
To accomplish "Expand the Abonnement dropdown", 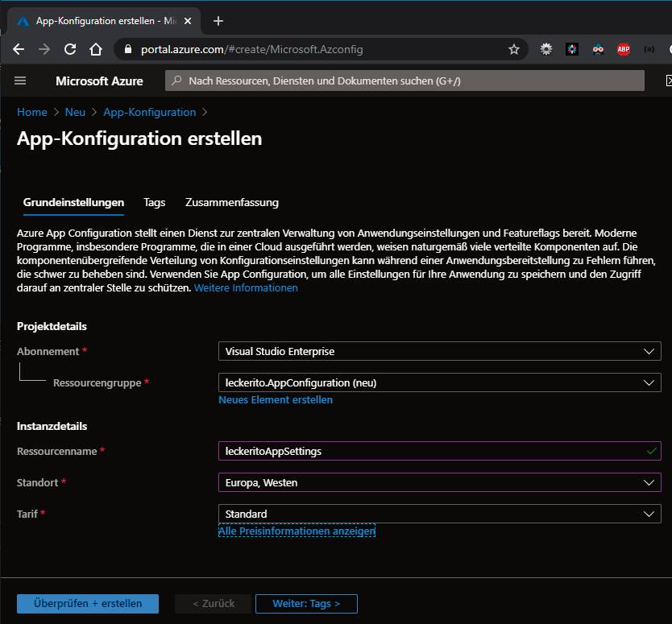I will click(x=440, y=351).
